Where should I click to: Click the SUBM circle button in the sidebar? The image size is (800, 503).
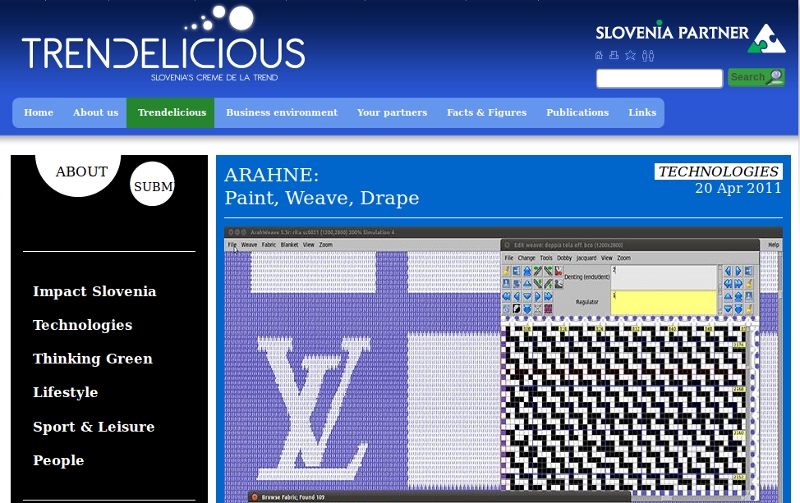(152, 184)
